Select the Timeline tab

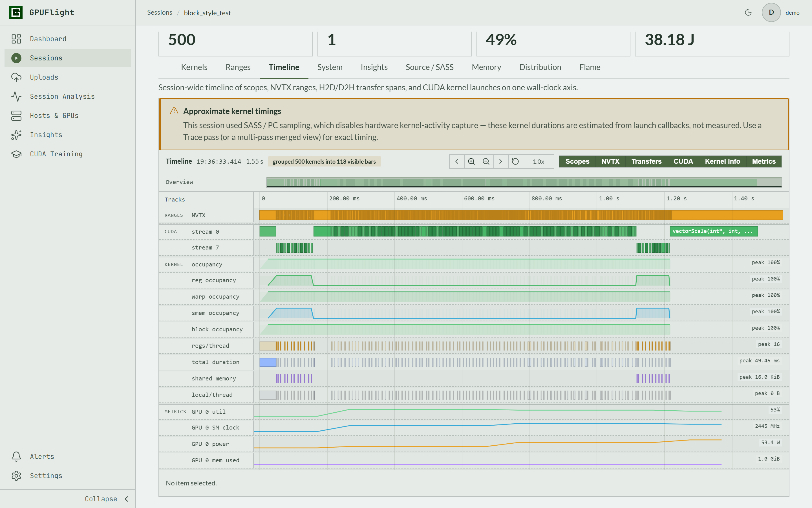[284, 67]
